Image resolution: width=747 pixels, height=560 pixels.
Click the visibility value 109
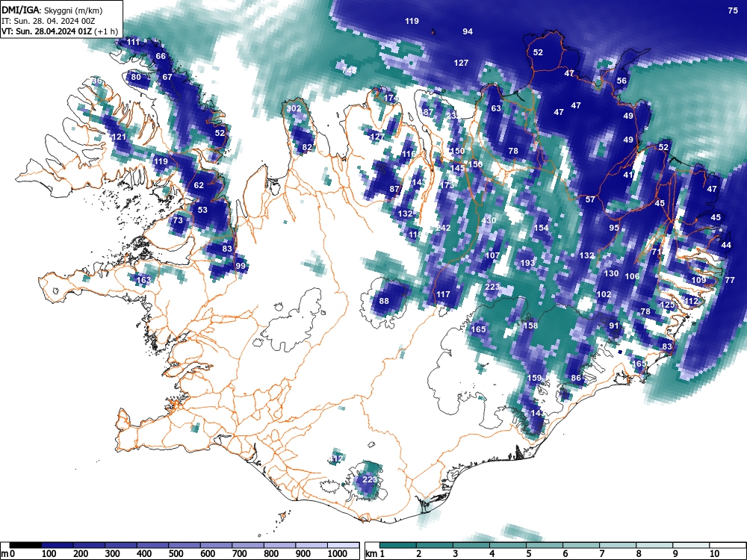[x=698, y=280]
